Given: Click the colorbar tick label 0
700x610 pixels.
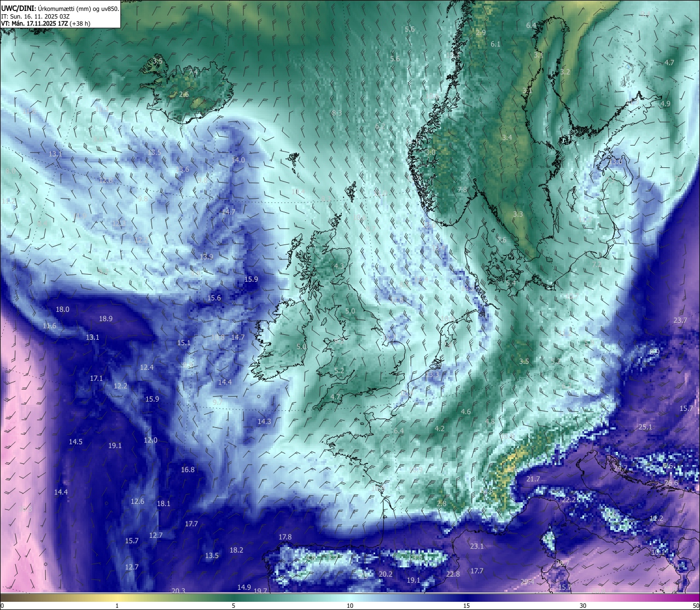Looking at the screenshot, I should coord(2,606).
